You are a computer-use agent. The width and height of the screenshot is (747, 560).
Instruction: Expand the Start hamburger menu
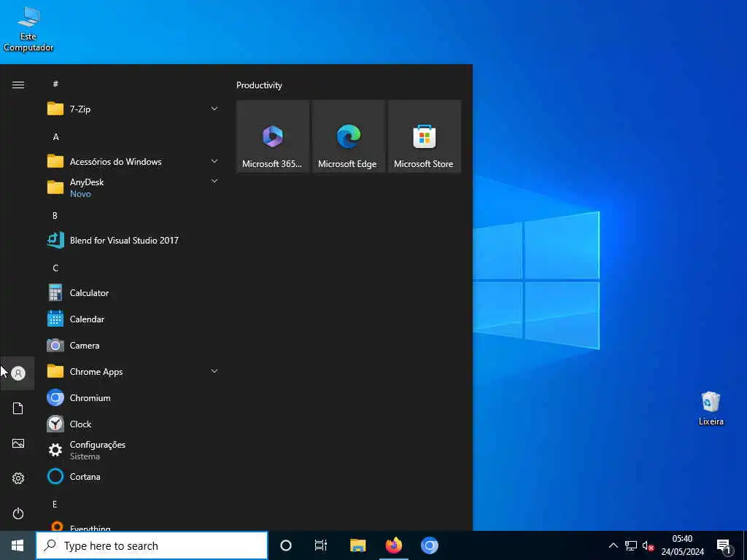18,85
